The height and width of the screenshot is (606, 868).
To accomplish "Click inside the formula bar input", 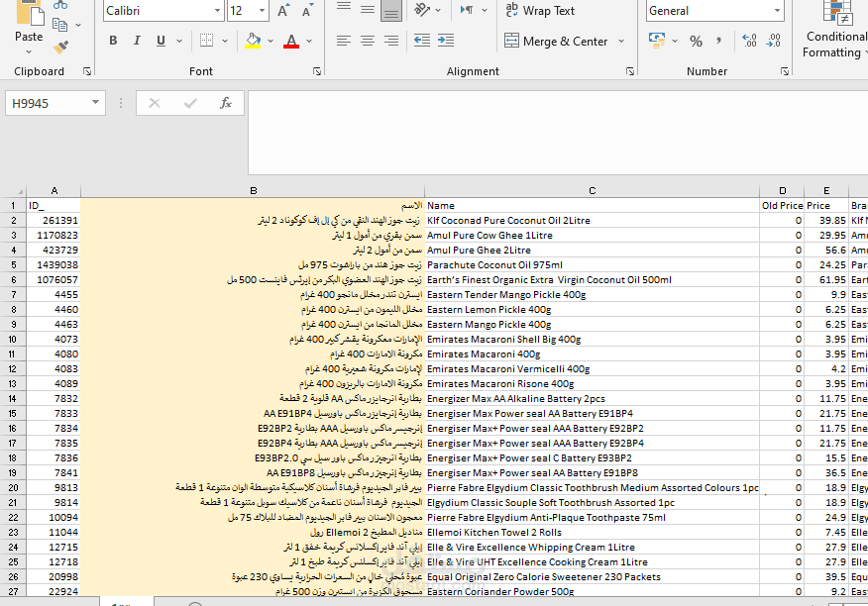I will tap(558, 133).
